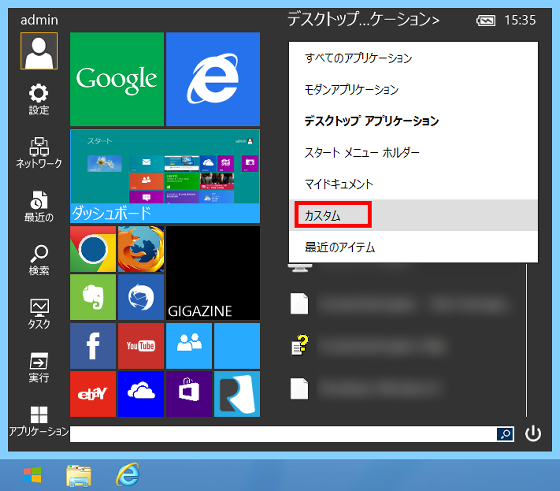Screen dimensions: 560x491
Task: Open the blue R app tile
Action: click(237, 394)
